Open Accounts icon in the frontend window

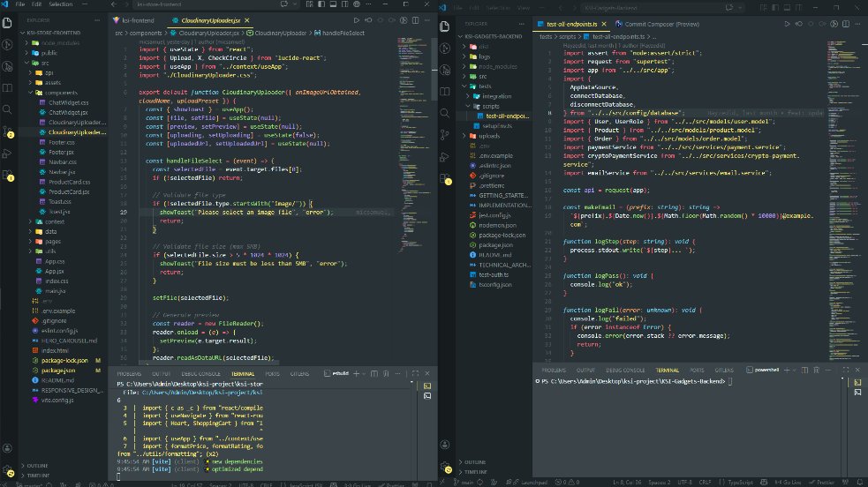8,448
